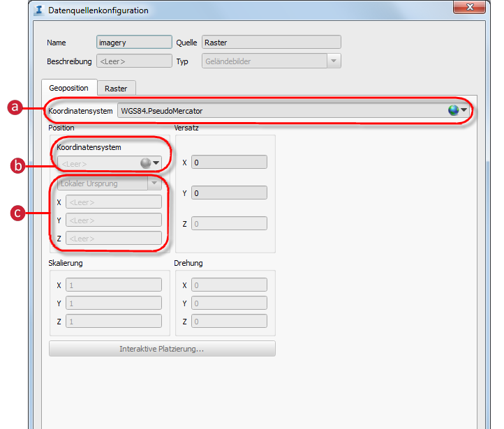Click the Position Koordinatensystem <Leer> field
This screenshot has height=429, width=504.
click(x=110, y=163)
